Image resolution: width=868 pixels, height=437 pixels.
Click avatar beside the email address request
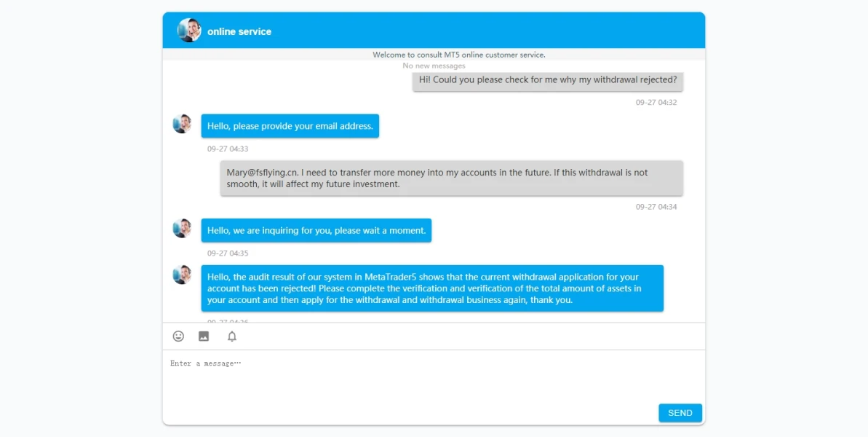[182, 124]
